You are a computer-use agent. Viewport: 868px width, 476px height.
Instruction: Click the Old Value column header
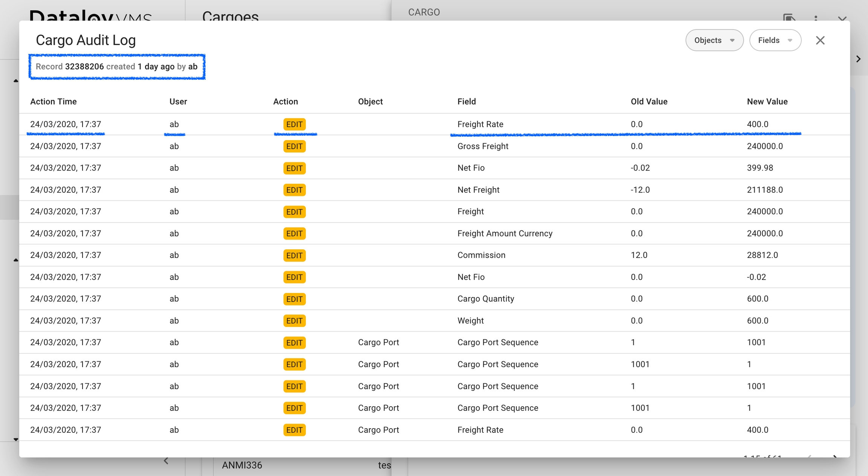[x=649, y=102]
